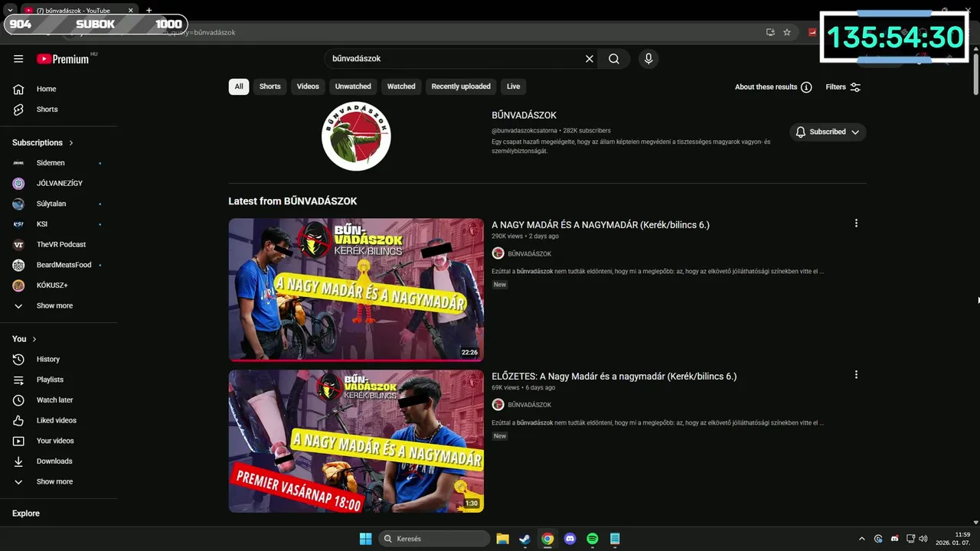This screenshot has height=551, width=980.
Task: Click the taskbar Keresés search box
Action: click(434, 539)
